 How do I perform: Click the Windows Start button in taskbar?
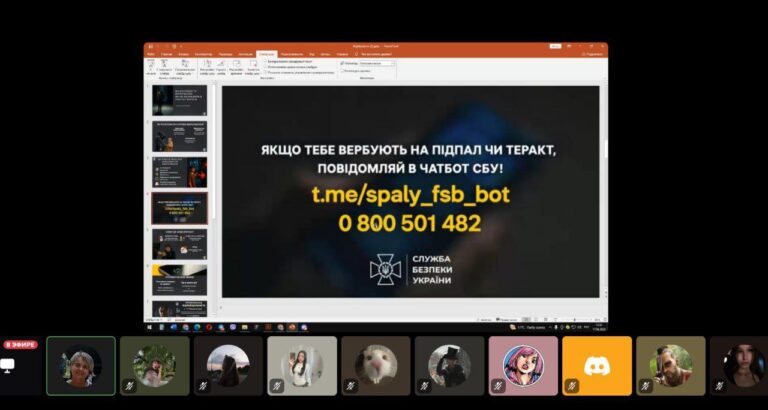coord(150,327)
